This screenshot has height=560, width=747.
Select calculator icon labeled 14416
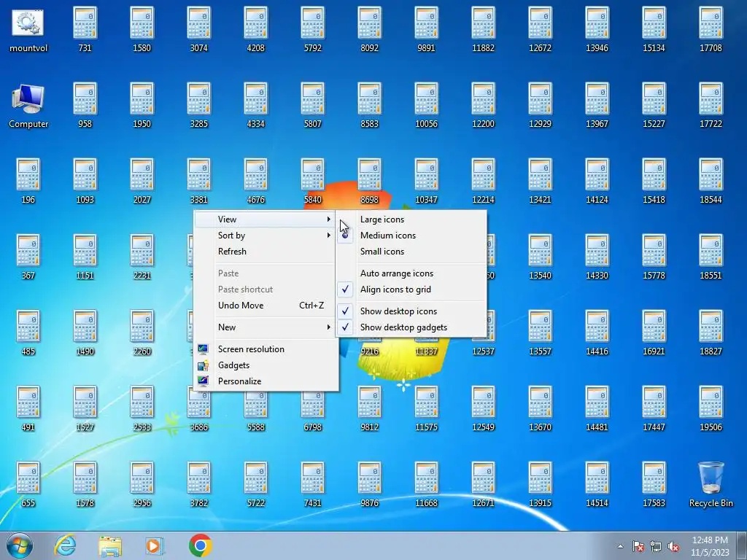point(597,332)
